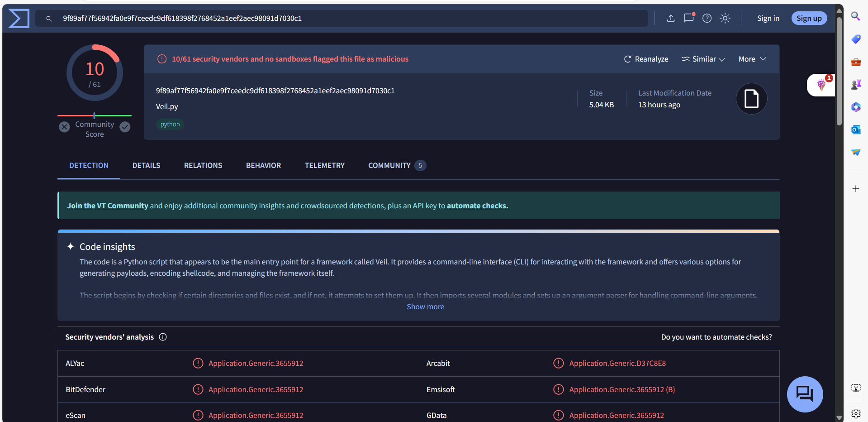Click the alert icon in the Arcabit row

559,363
